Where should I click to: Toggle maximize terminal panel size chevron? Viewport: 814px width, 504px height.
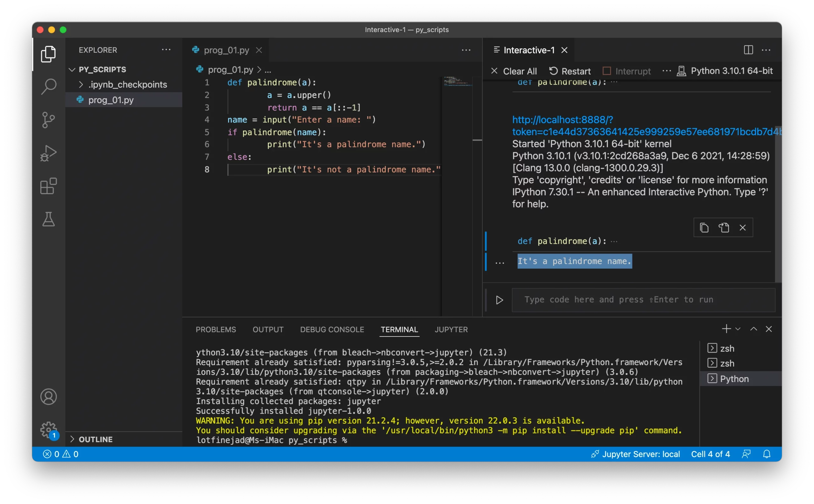point(753,329)
